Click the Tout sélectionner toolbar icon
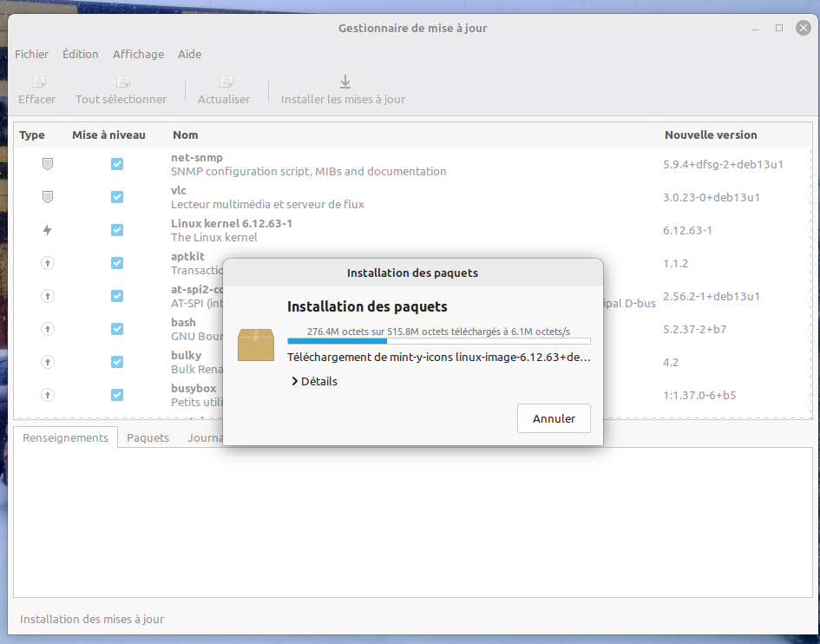The width and height of the screenshot is (820, 644). point(121,82)
